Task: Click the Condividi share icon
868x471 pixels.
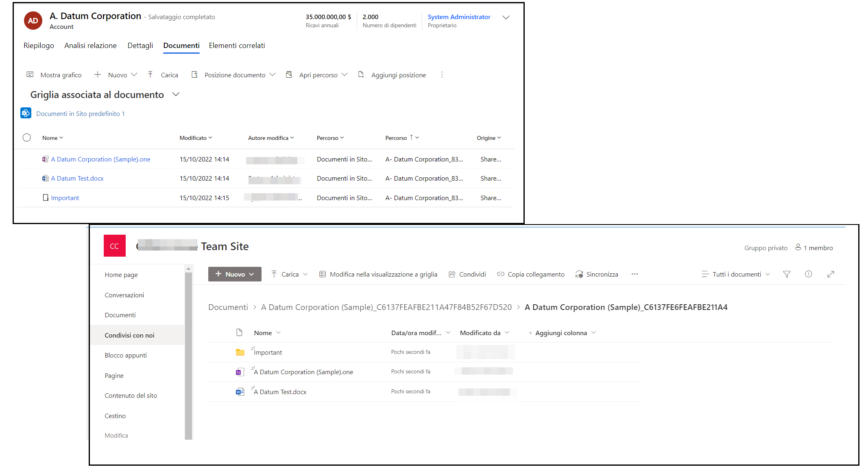Action: 452,274
